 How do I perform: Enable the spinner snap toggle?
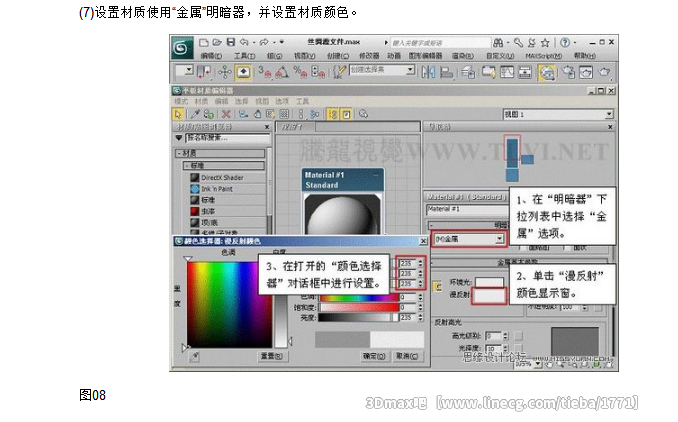coord(318,72)
